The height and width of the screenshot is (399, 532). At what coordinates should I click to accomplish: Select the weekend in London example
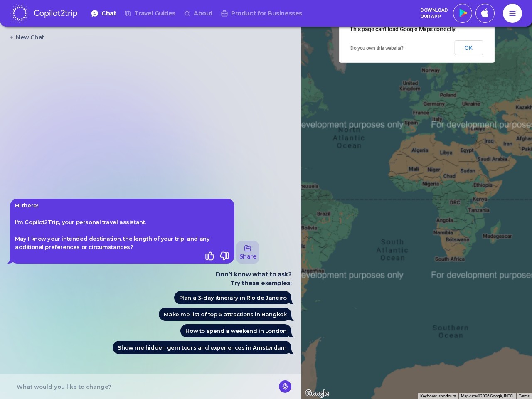point(236,331)
